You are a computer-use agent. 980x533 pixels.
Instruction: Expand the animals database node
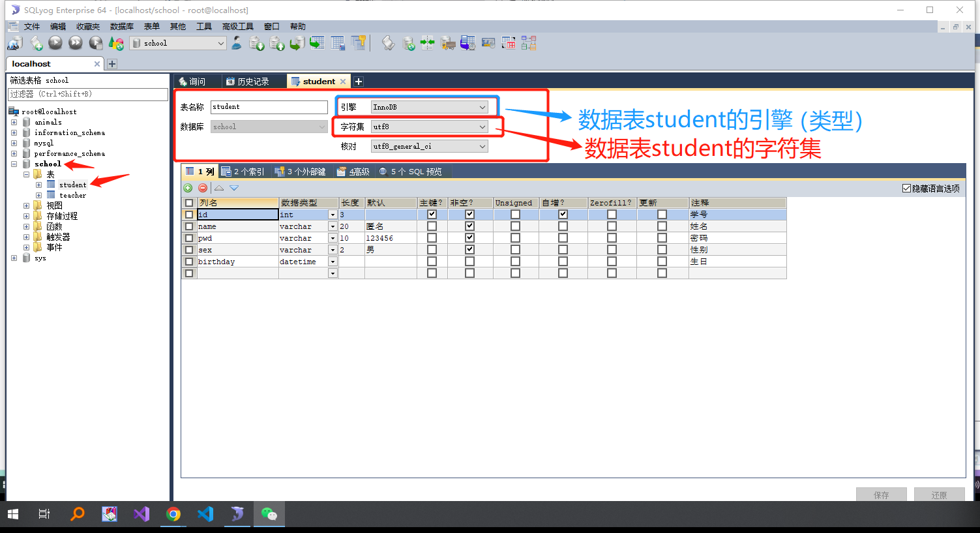tap(14, 122)
